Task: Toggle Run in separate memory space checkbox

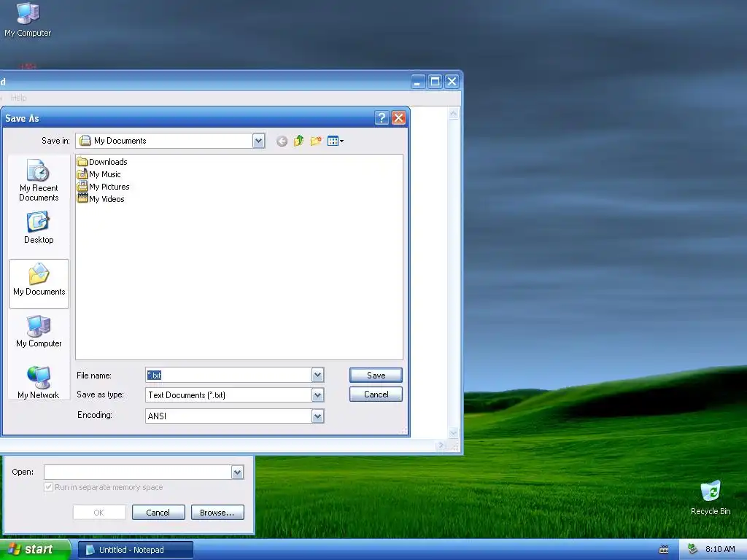Action: [x=48, y=487]
